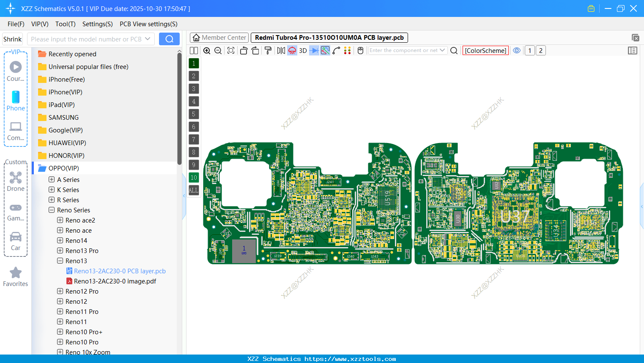Screen dimensions: 644x363
Task: Open the PCB View settings(S) menu
Action: pyautogui.click(x=148, y=24)
